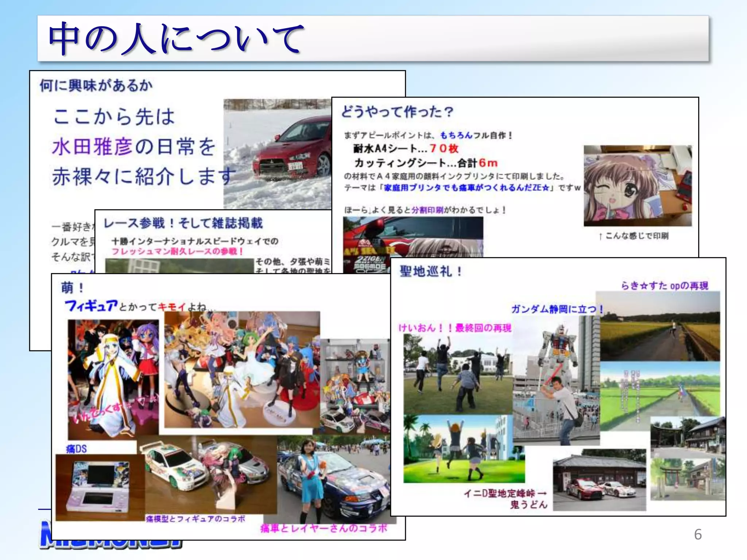This screenshot has width=747, height=560.
Task: Click the line 赤裸々に紹介します
Action: pos(143,176)
